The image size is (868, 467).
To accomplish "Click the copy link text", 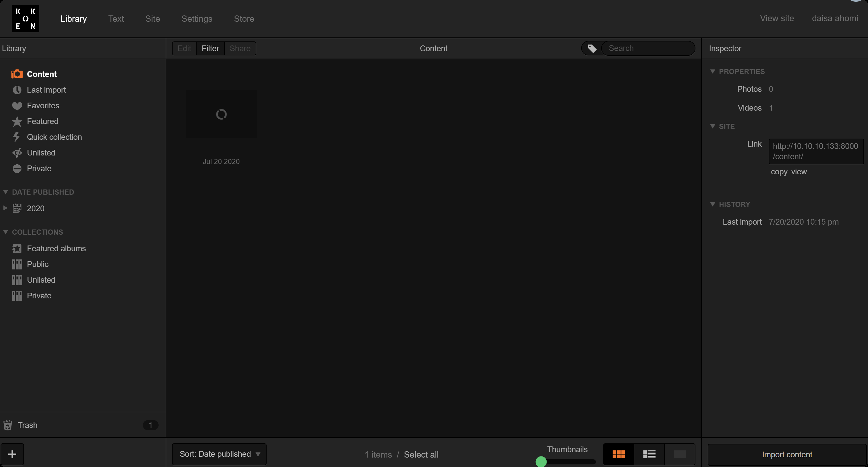I will pos(779,172).
